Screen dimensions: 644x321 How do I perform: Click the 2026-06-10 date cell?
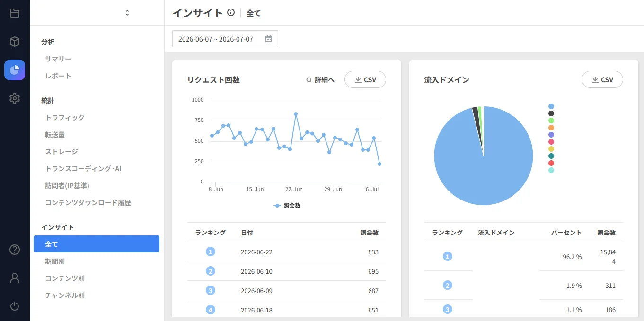[x=256, y=271]
